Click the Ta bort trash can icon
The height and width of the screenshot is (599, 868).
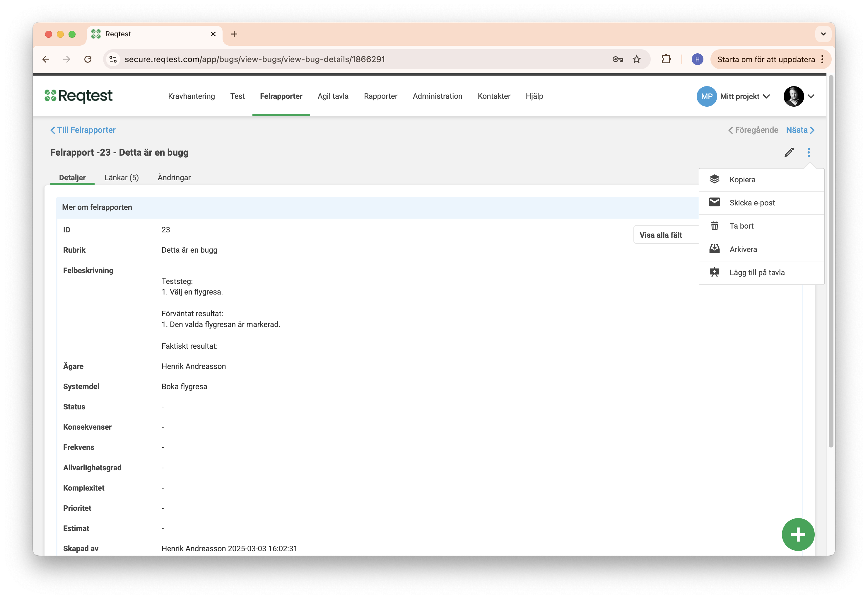click(x=714, y=226)
